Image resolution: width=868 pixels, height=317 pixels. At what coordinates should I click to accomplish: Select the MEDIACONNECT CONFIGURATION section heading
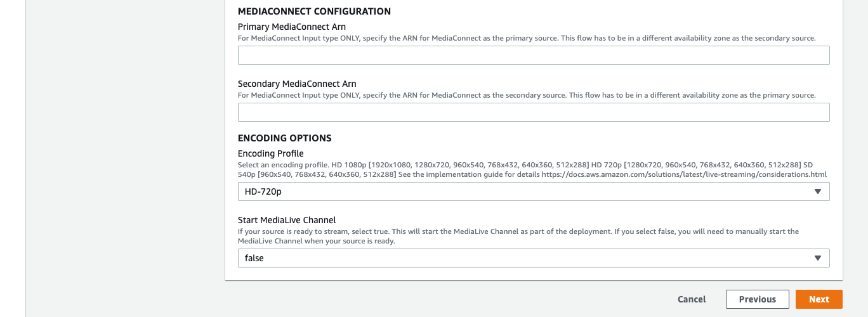coord(314,11)
